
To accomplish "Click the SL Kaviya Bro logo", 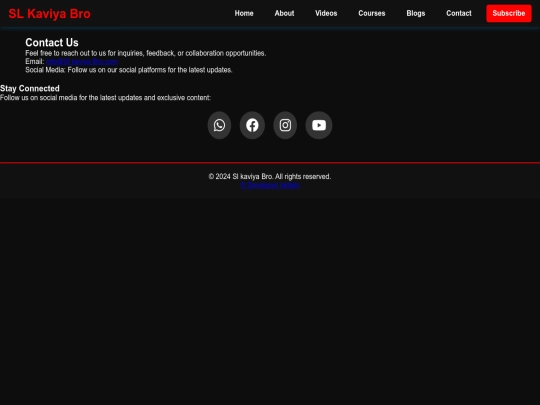I will [50, 14].
